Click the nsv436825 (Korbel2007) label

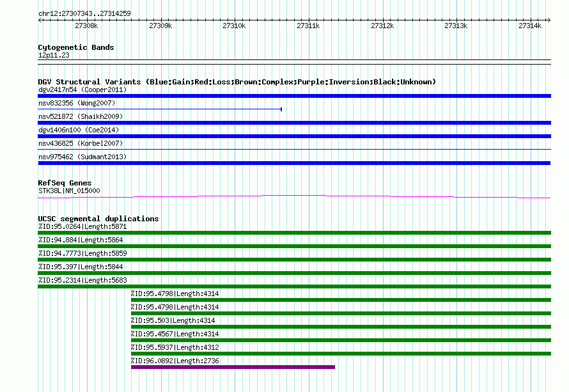pyautogui.click(x=81, y=143)
